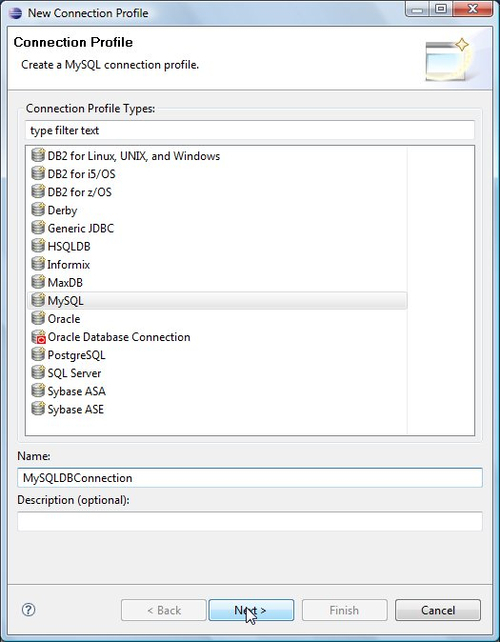
Task: Minimize the New Connection Profile dialog
Action: click(418, 9)
